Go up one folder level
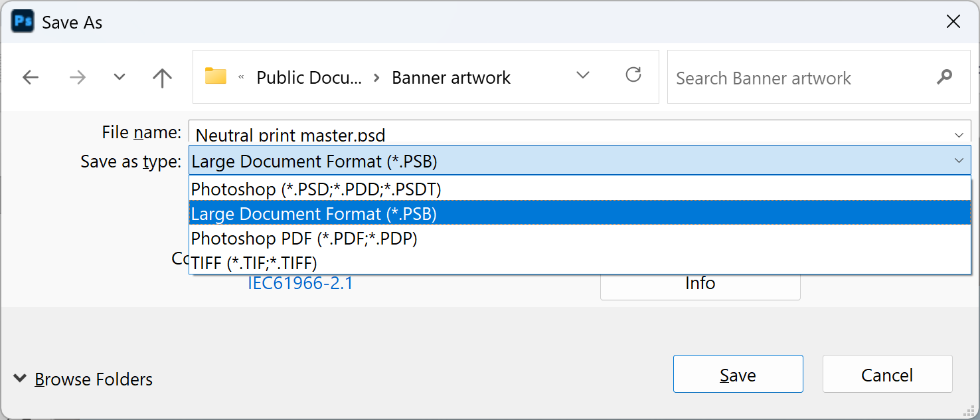The image size is (980, 420). point(162,78)
